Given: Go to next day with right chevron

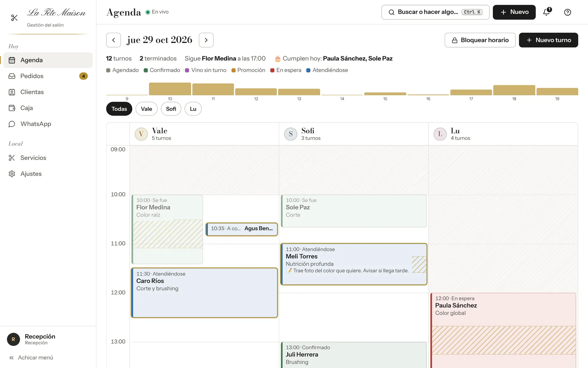Looking at the screenshot, I should tap(206, 40).
